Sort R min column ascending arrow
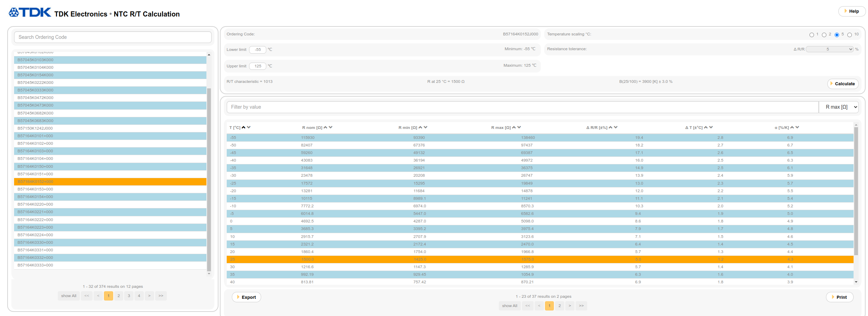 click(x=420, y=127)
